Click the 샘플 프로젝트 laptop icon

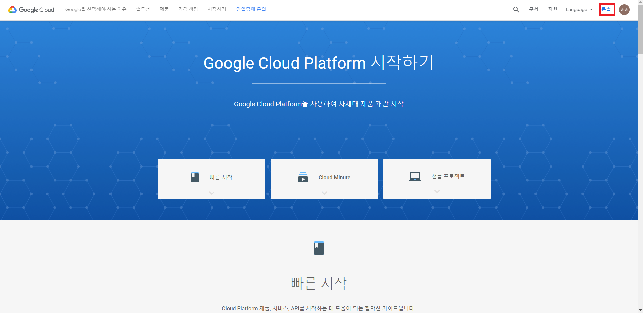tap(414, 176)
